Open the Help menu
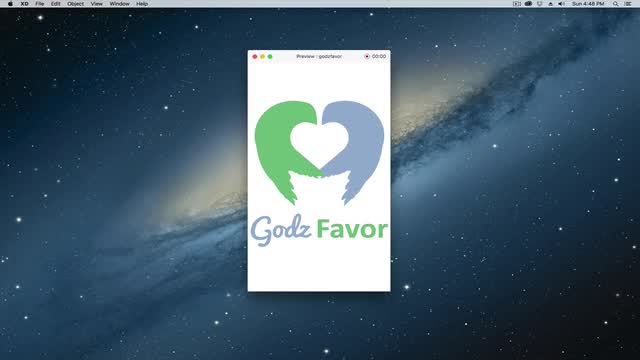640x360 pixels. 142,4
